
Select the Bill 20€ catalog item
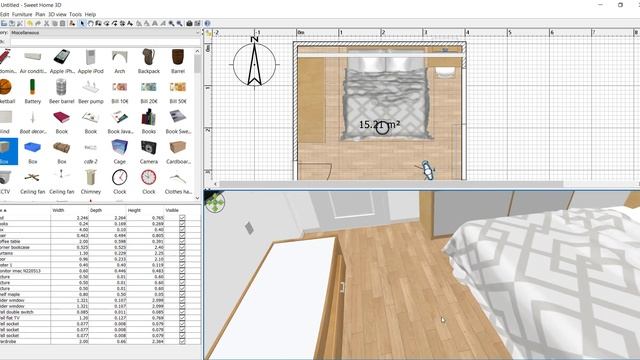(x=149, y=91)
